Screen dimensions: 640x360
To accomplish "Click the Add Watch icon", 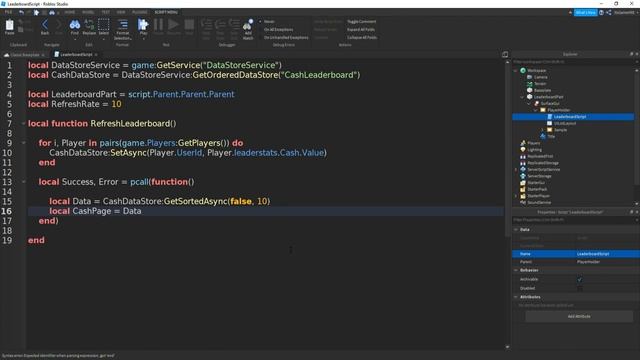I will click(x=248, y=25).
